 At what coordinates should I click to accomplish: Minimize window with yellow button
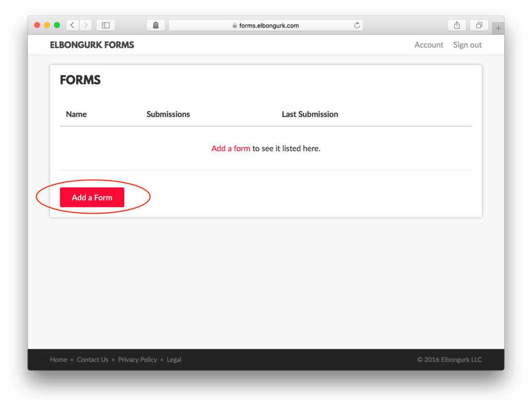(47, 25)
